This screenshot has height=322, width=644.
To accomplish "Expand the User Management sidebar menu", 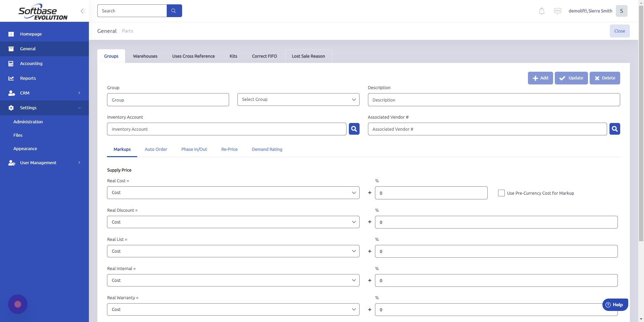I will click(x=79, y=163).
